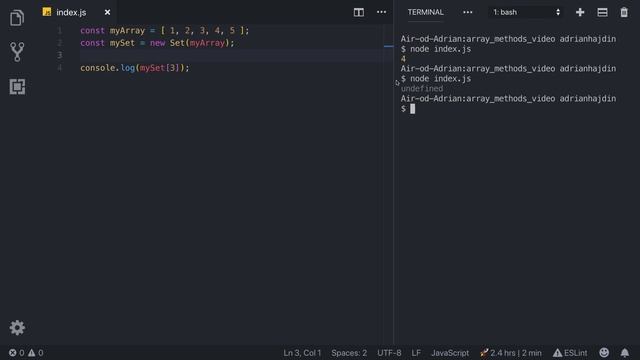The image size is (640, 360).
Task: Click the terminal prompt cursor at the last '$' line
Action: point(412,109)
